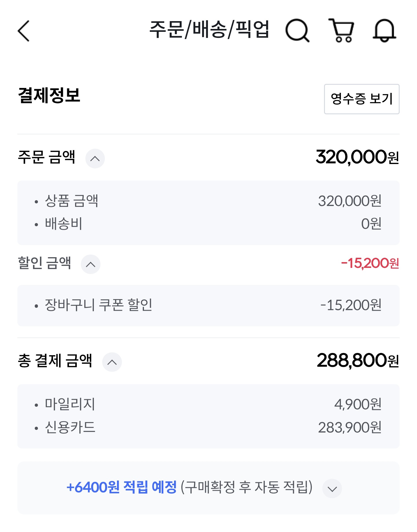Tap the back arrow icon

pyautogui.click(x=24, y=31)
